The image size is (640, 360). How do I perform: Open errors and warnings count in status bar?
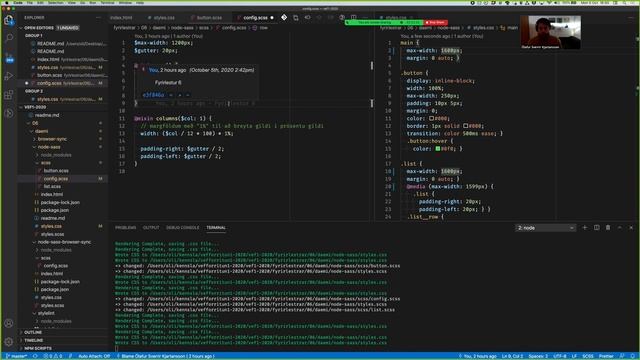click(x=53, y=356)
